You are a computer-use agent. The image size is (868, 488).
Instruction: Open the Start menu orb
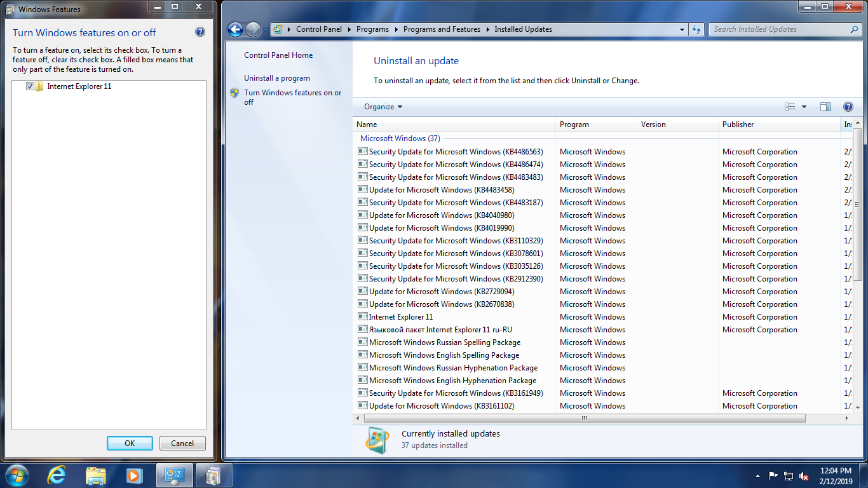tap(17, 475)
